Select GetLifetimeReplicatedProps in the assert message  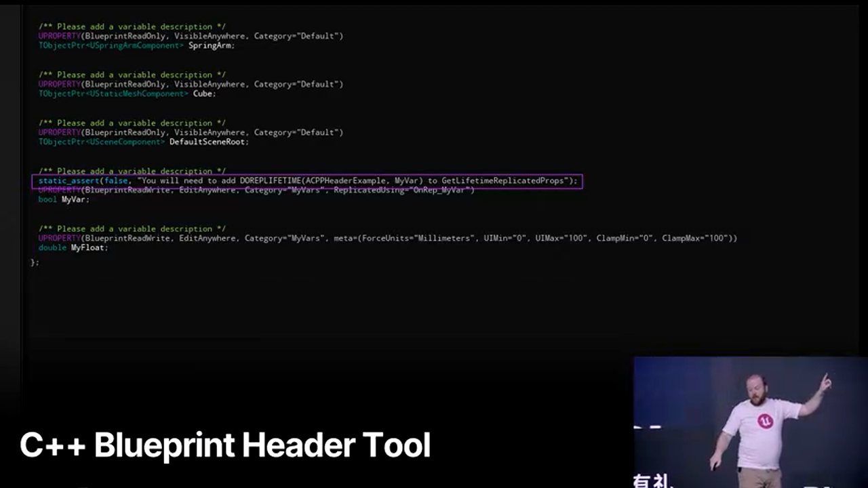click(502, 181)
